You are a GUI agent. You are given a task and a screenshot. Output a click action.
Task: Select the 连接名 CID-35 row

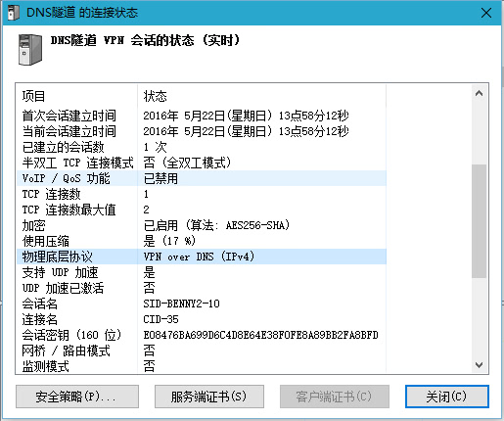[x=202, y=319]
